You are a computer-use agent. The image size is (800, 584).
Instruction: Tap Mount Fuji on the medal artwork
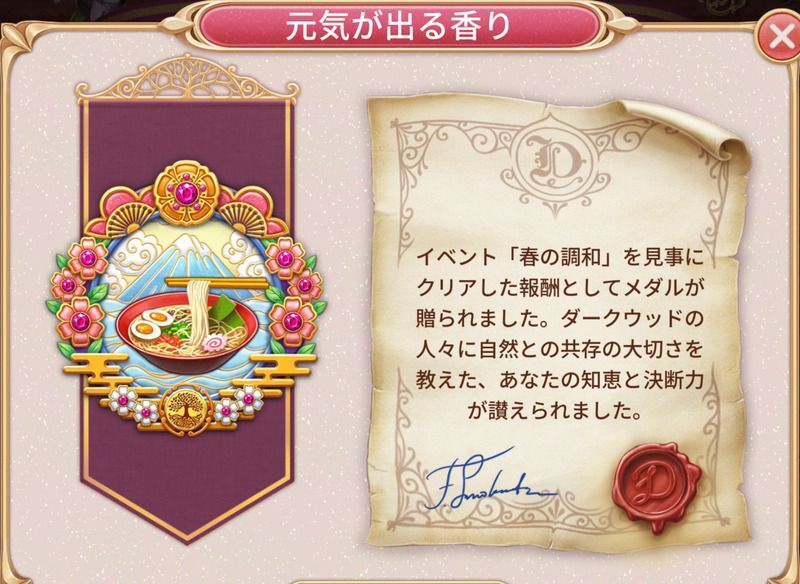point(185,259)
